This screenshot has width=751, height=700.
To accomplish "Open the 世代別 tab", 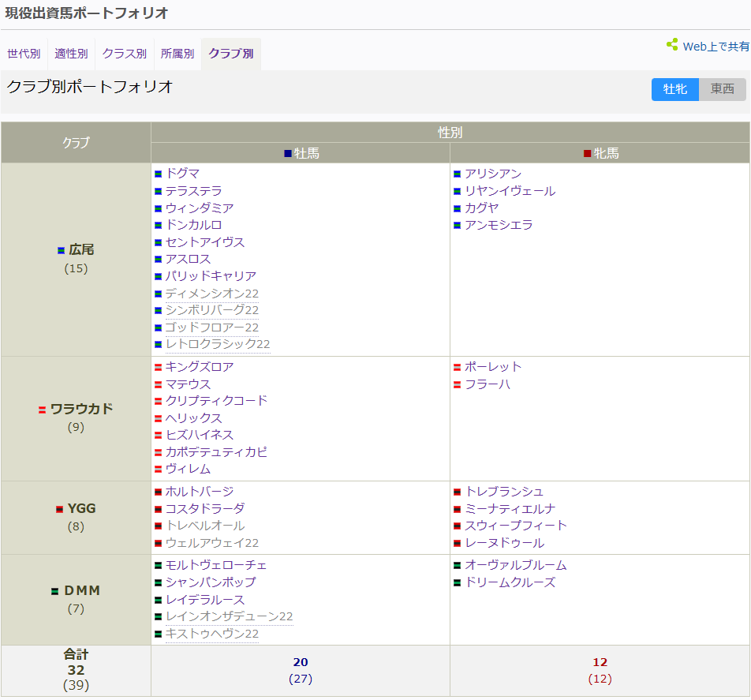I will [x=24, y=54].
